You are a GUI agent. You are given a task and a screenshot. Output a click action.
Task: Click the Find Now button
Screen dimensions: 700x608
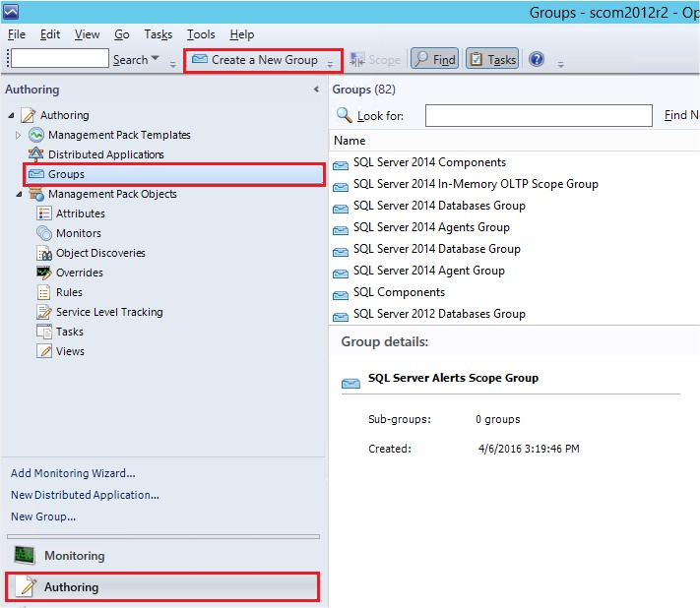[x=681, y=115]
